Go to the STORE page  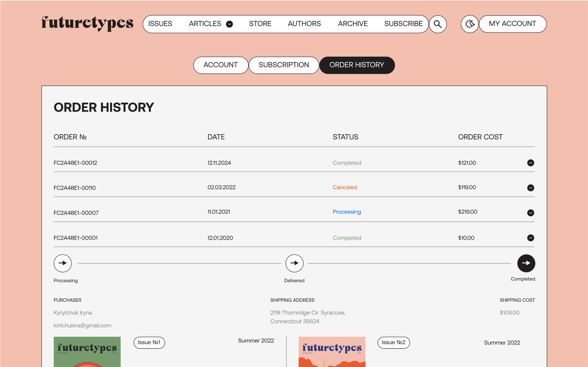coord(260,23)
